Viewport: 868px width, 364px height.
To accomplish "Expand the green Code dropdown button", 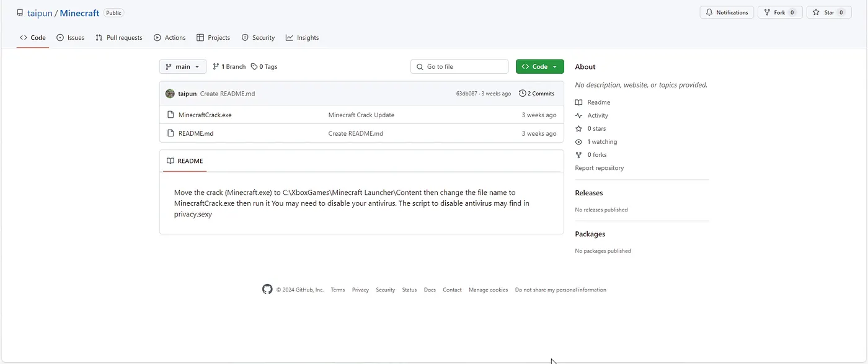I will point(540,66).
